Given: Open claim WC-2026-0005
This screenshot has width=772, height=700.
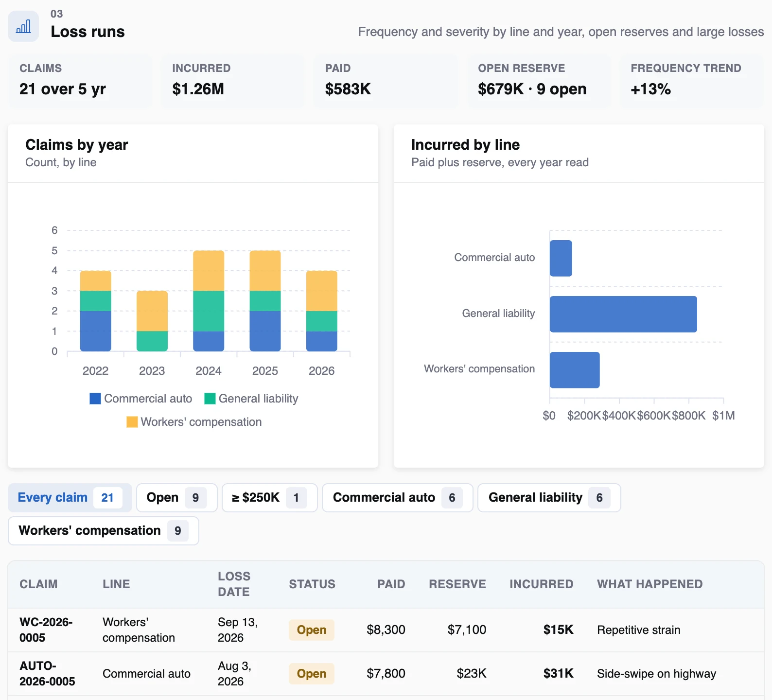Looking at the screenshot, I should pos(46,630).
